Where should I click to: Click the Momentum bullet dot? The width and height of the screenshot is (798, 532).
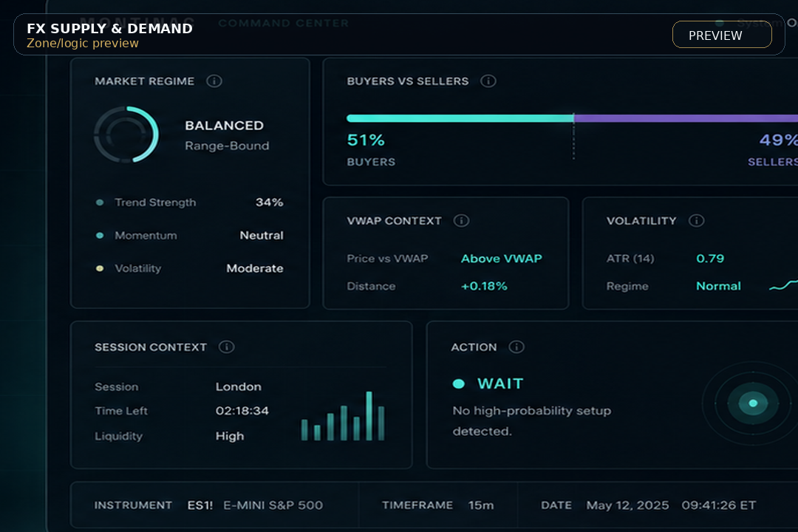tap(100, 235)
